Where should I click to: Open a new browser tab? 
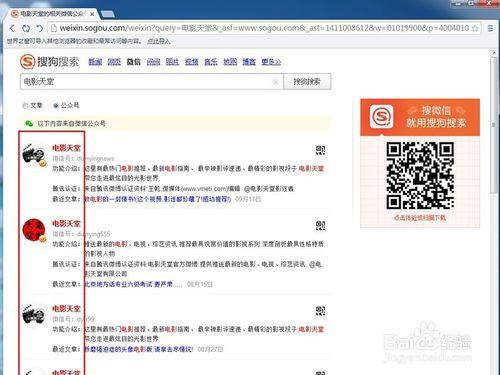(108, 14)
